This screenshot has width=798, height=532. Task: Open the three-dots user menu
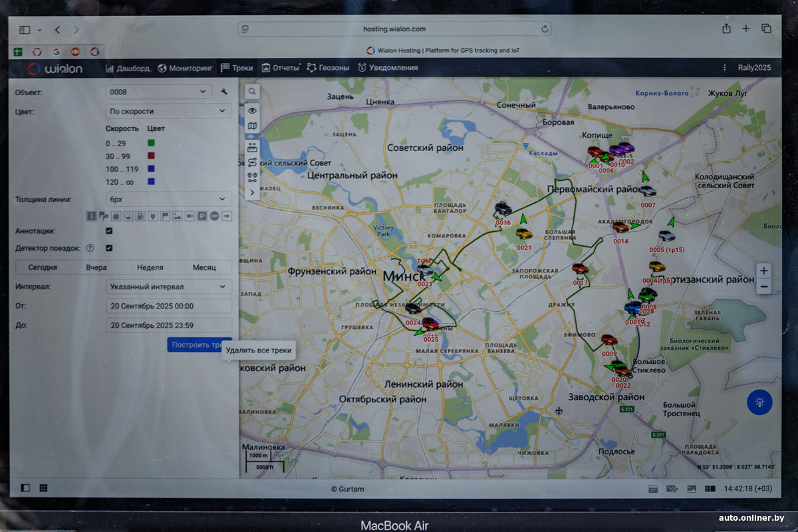pyautogui.click(x=724, y=68)
